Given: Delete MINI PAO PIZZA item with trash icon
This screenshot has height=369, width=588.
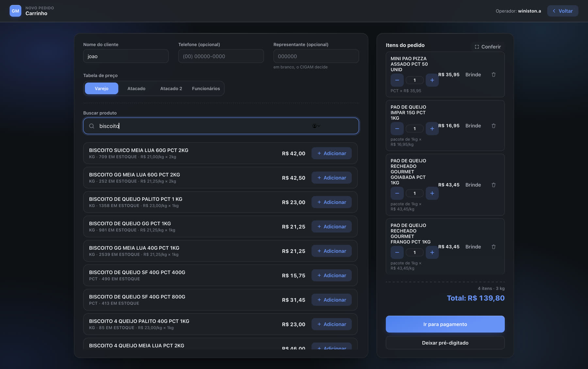Looking at the screenshot, I should pos(494,75).
